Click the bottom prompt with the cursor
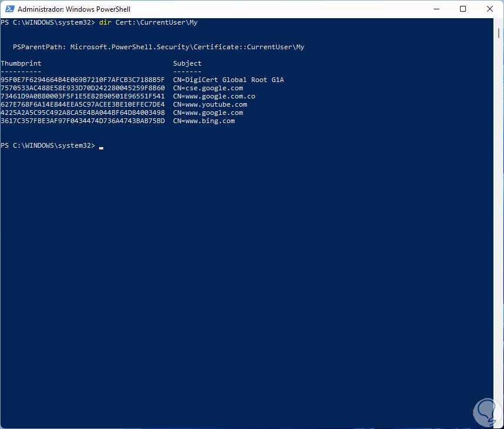The width and height of the screenshot is (504, 429). tap(52, 146)
